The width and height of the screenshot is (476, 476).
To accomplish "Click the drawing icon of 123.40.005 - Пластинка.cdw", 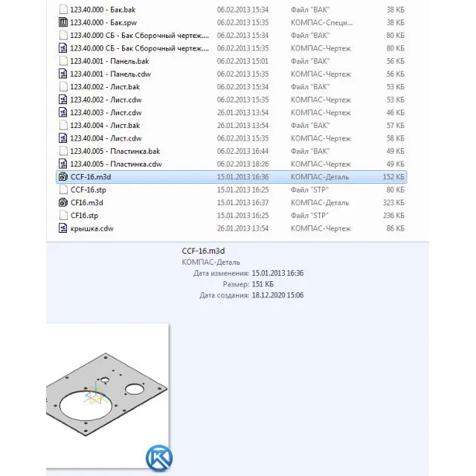I will click(x=63, y=164).
